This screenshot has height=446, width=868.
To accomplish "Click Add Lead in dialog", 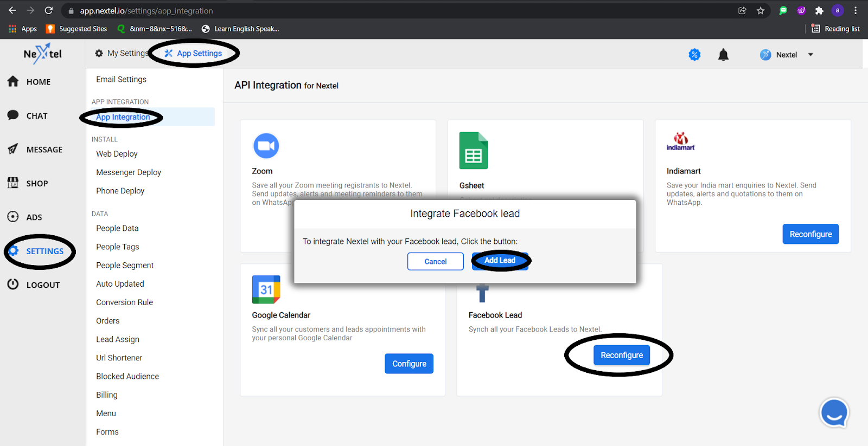I will coord(500,261).
